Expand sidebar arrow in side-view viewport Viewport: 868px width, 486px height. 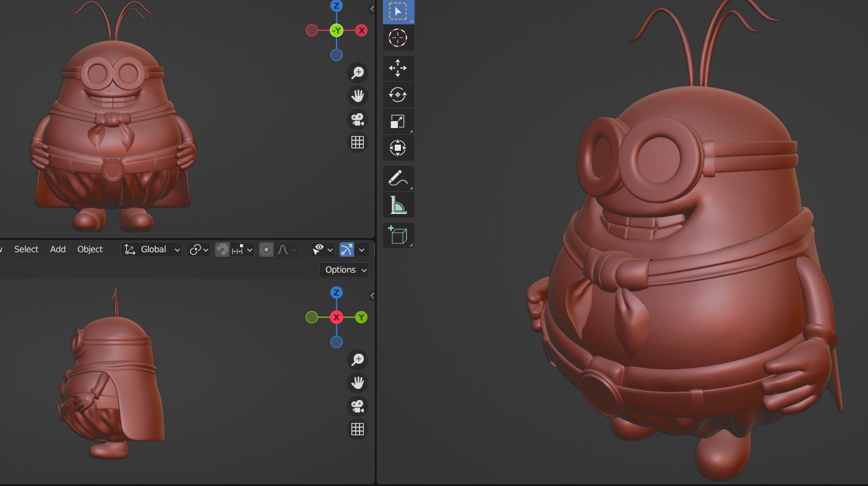(372, 296)
